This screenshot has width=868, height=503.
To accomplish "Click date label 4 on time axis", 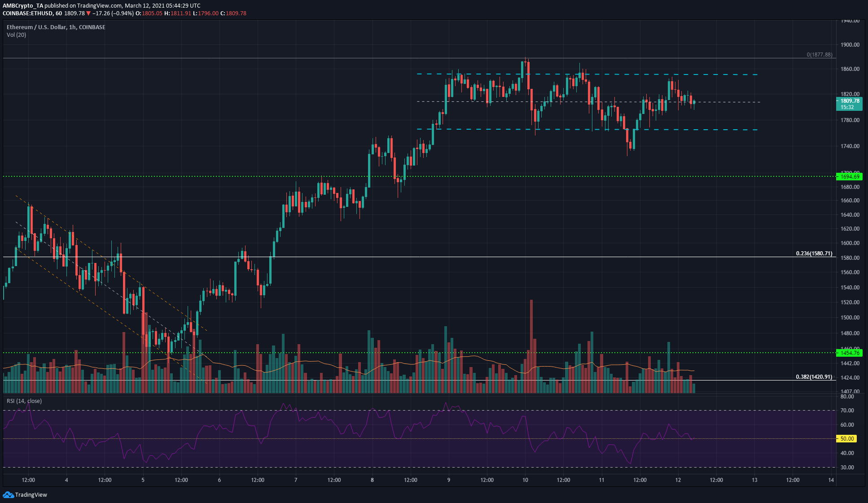I will coord(66,480).
